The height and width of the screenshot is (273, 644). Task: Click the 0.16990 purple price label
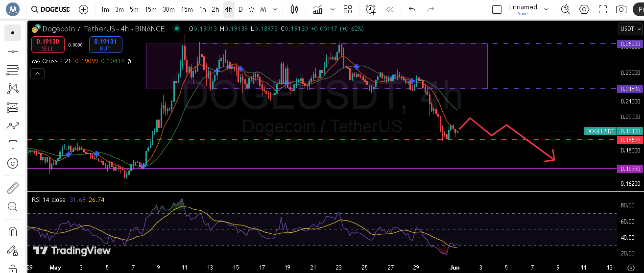[630, 169]
